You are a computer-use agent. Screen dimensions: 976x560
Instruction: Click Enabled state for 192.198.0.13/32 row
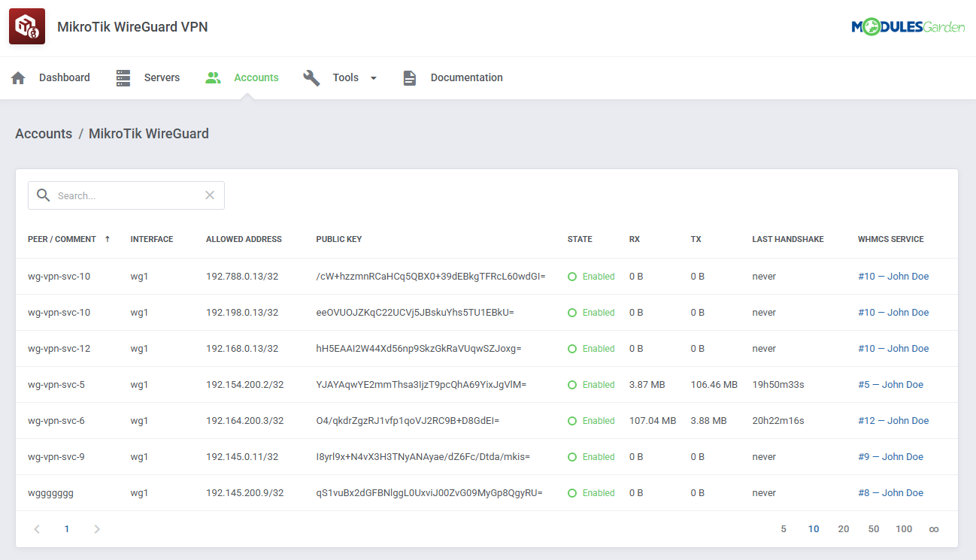(x=591, y=313)
